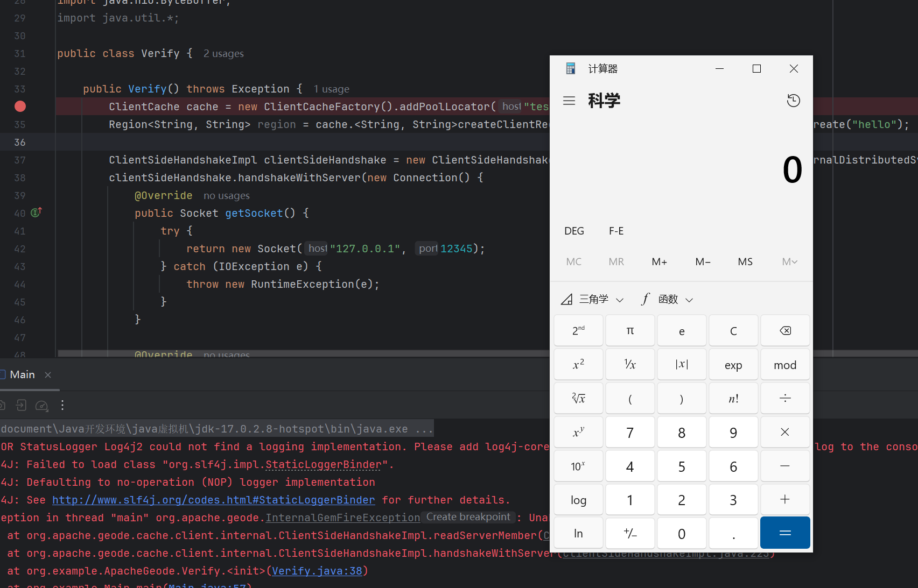Viewport: 918px width, 588px height.
Task: Click digit 0 on calculator
Action: pyautogui.click(x=682, y=534)
